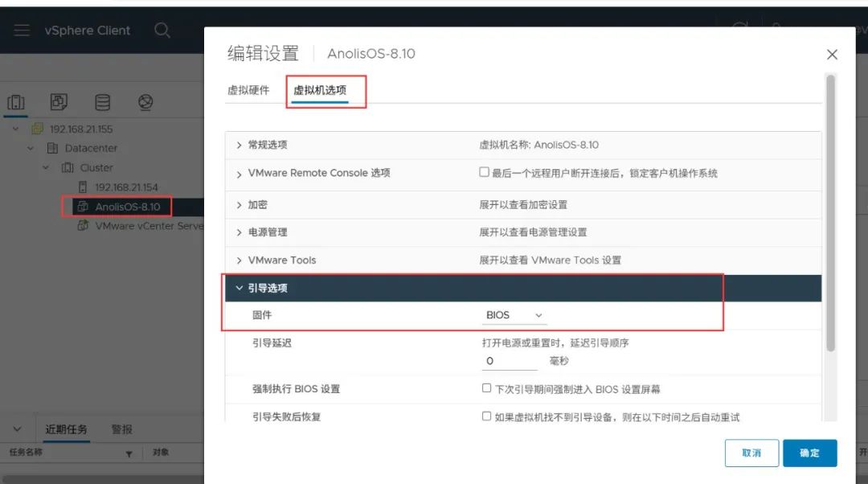Click the 任务名称 column header
868x484 pixels.
click(x=26, y=453)
